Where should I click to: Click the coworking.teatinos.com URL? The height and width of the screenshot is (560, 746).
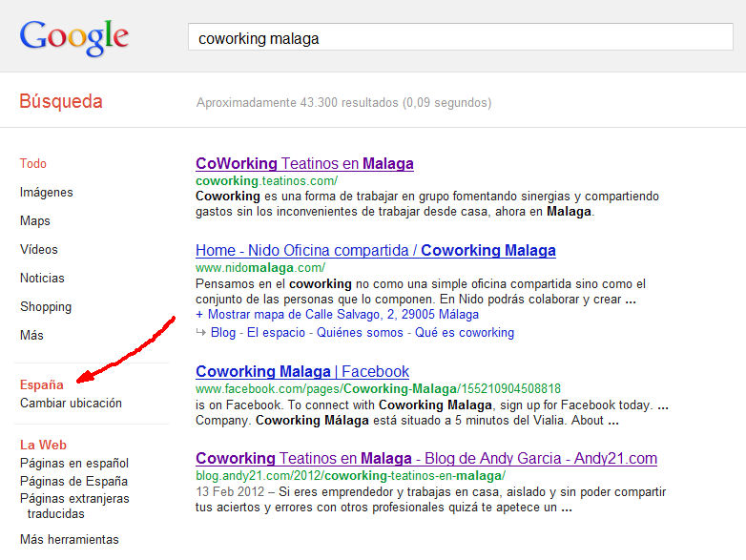click(266, 181)
